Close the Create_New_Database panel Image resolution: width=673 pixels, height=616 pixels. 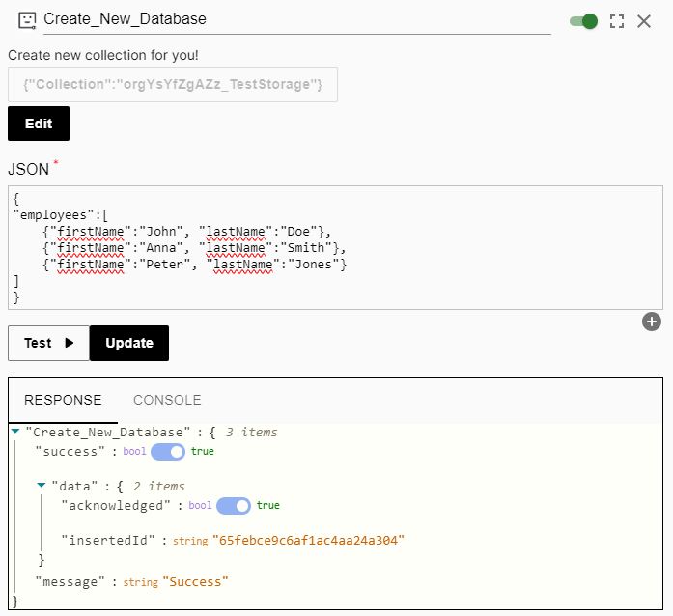pos(644,21)
